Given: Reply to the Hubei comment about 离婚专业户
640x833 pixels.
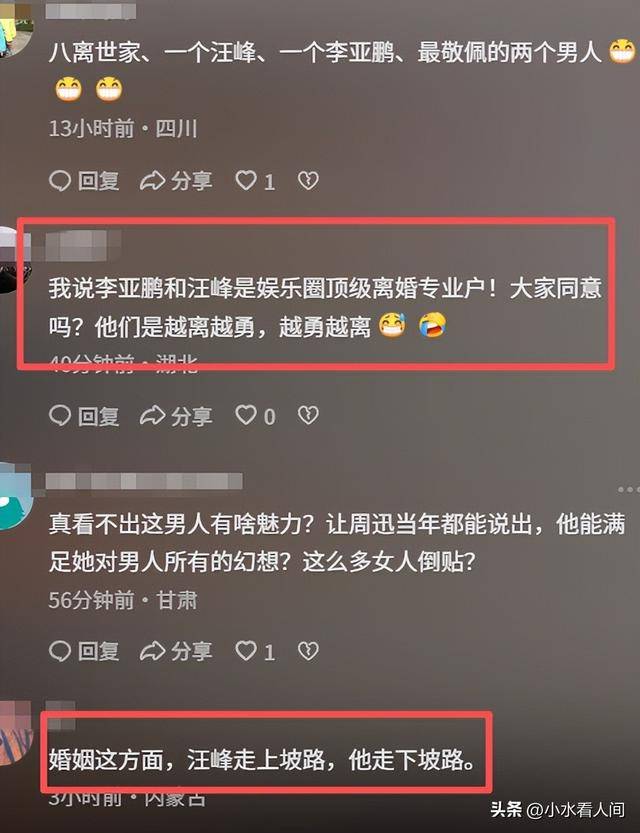Looking at the screenshot, I should tap(84, 416).
